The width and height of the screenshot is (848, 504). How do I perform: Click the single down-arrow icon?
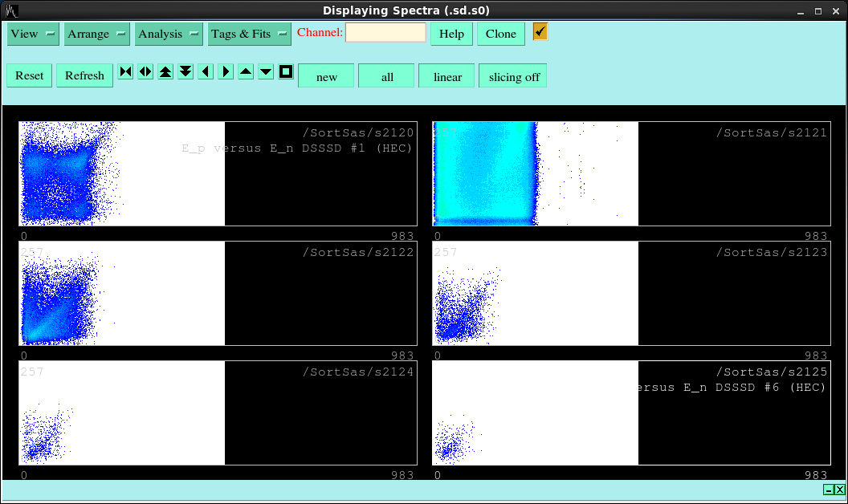click(x=266, y=72)
